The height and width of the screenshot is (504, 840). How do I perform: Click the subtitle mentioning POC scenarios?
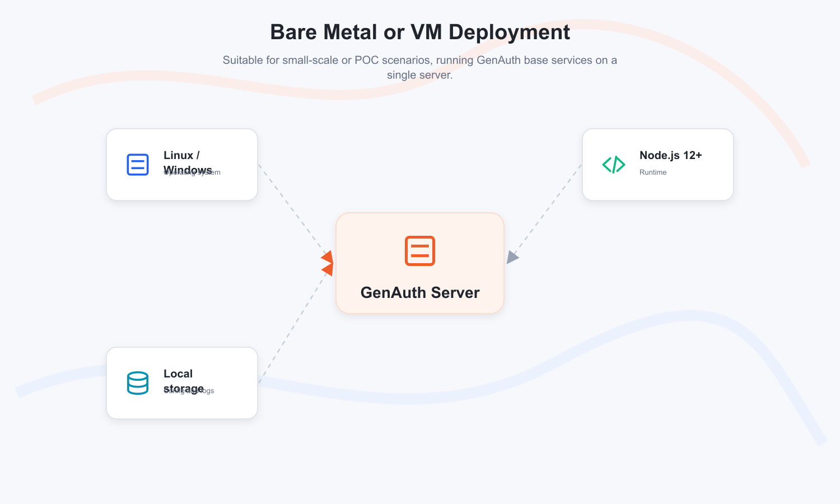(420, 67)
